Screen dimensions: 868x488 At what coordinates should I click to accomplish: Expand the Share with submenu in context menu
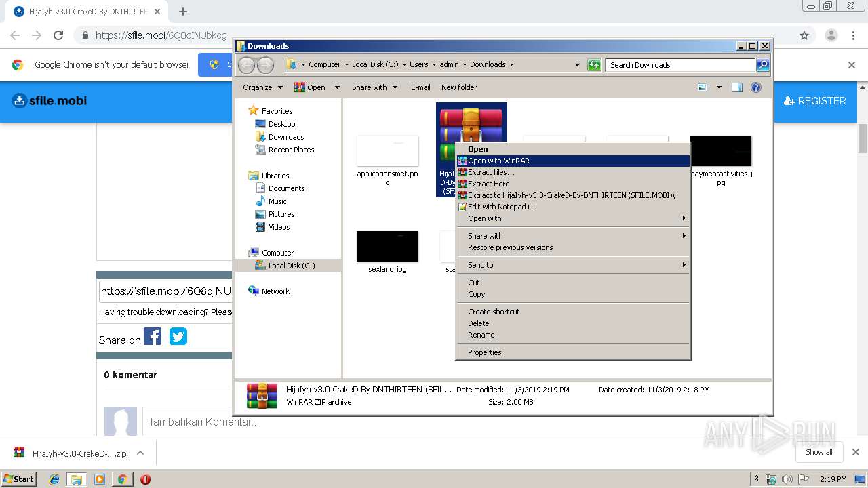click(x=573, y=236)
